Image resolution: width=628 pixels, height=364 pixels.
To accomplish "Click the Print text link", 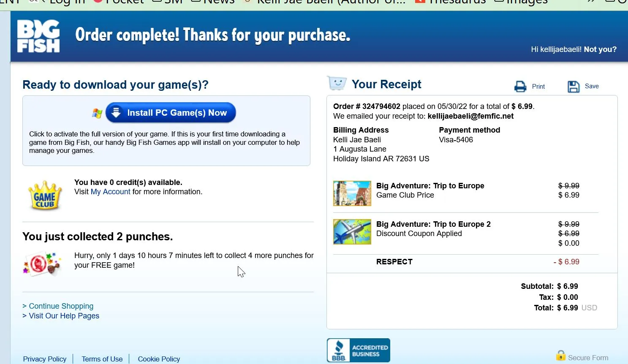I will point(538,87).
